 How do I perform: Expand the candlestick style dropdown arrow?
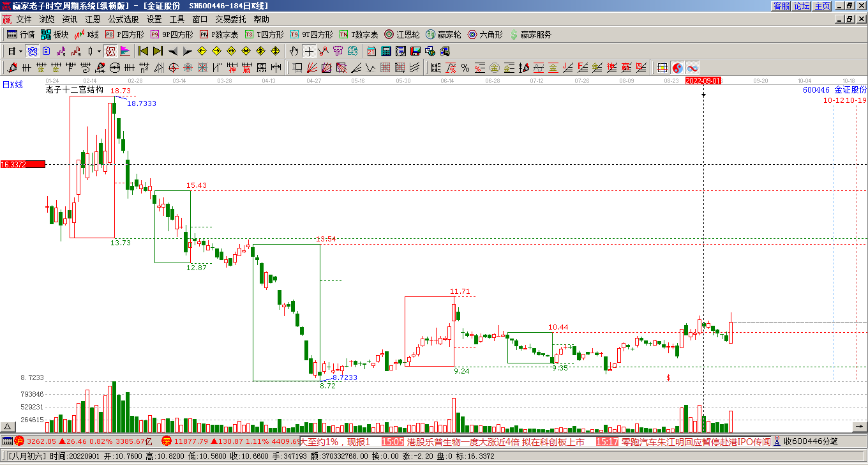coord(99,51)
